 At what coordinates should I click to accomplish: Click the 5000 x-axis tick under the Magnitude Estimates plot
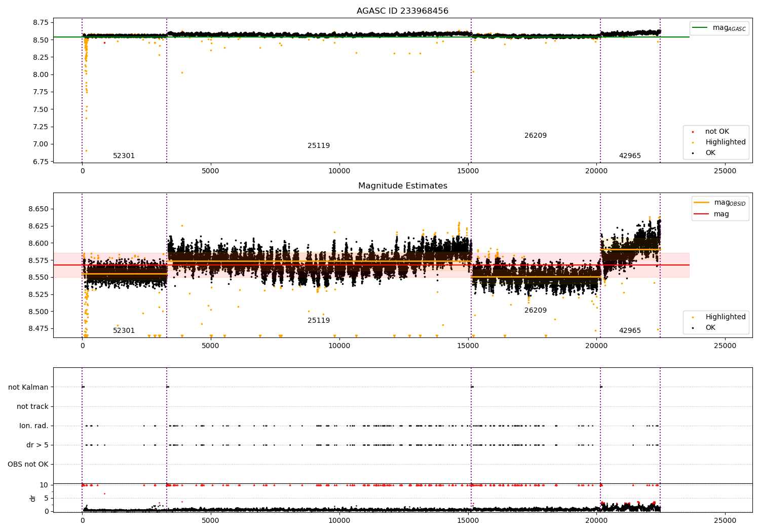point(211,346)
